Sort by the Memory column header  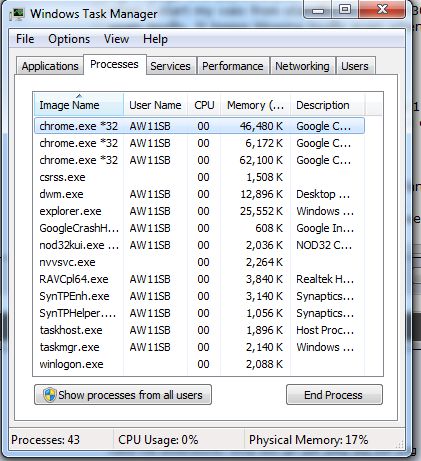point(255,105)
